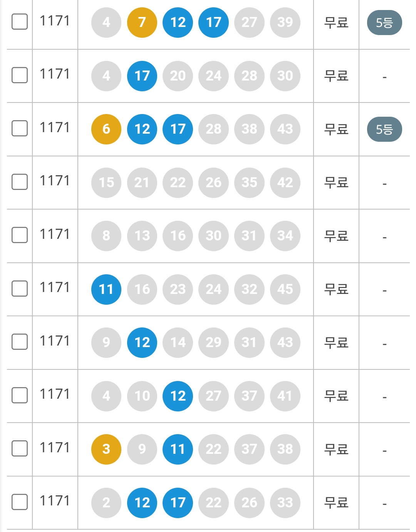Click 무료 label in row with ball 45
Image resolution: width=416 pixels, height=532 pixels.
(336, 289)
